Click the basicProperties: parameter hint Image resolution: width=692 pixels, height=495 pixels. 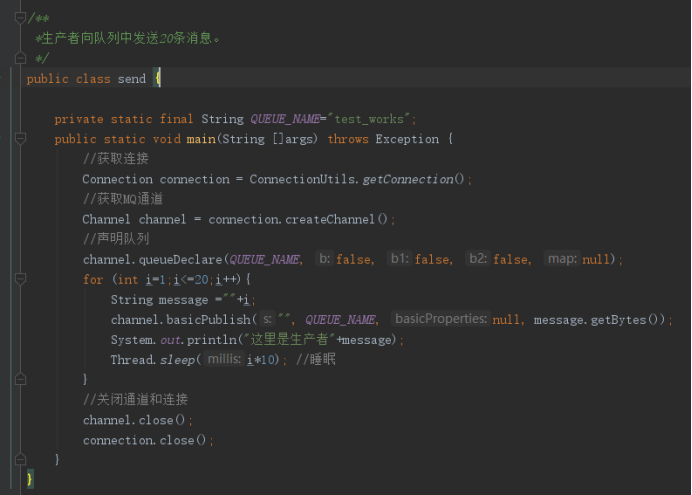click(x=441, y=319)
